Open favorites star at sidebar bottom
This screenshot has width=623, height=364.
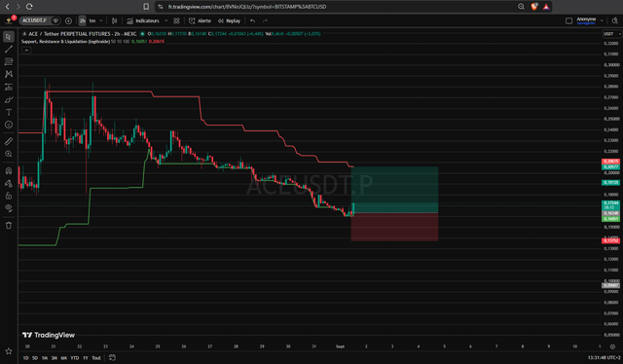tap(9, 351)
